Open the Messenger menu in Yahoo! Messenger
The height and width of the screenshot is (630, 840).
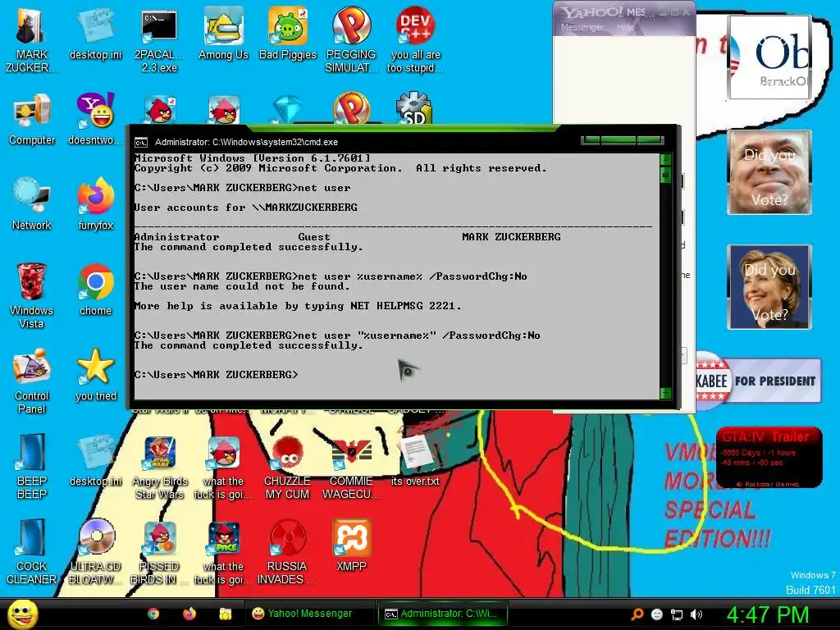tap(582, 27)
